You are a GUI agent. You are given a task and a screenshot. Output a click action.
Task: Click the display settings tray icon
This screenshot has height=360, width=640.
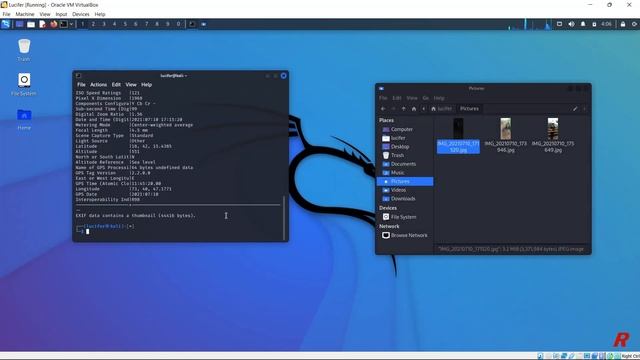click(x=560, y=24)
